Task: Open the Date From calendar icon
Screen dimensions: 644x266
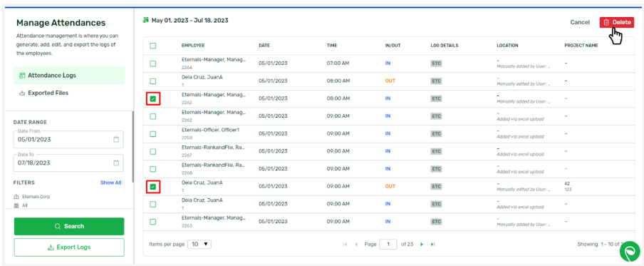Action: tap(116, 139)
